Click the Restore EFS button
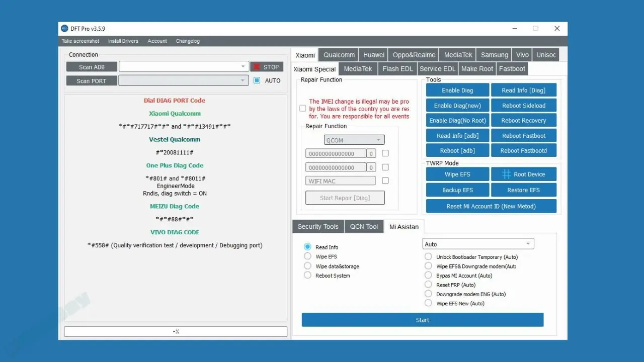Image resolution: width=644 pixels, height=362 pixels. (524, 190)
